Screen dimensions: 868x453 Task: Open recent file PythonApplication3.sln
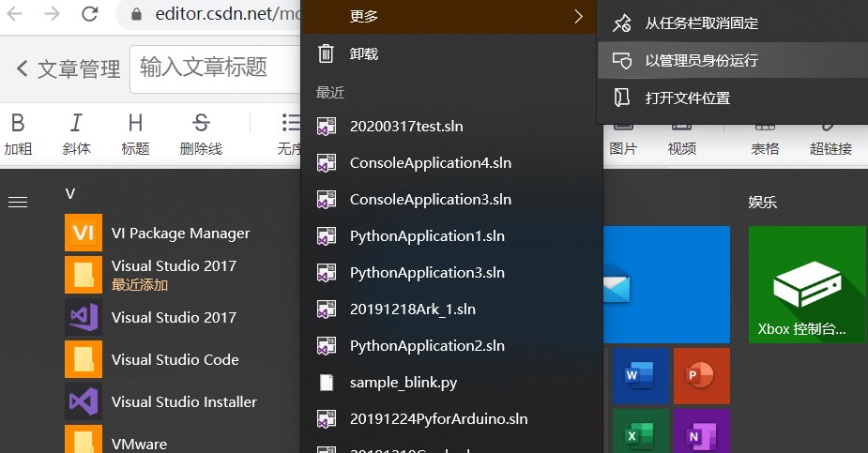coord(451,272)
